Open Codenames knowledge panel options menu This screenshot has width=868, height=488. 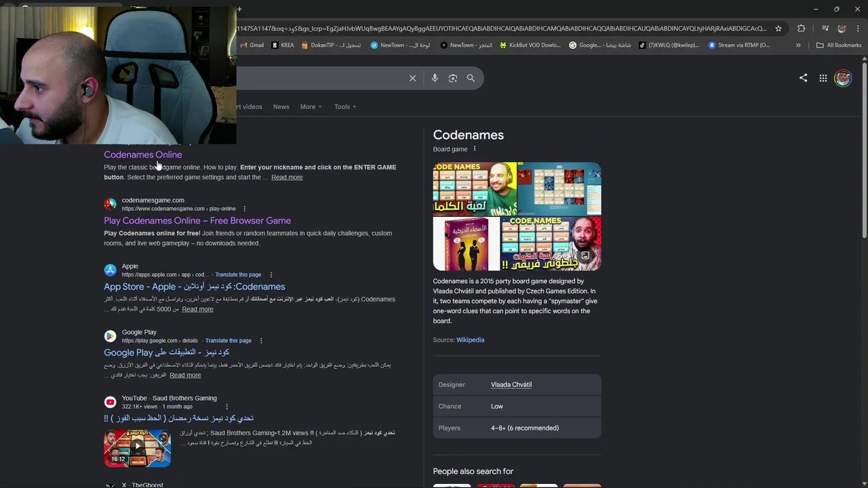tap(475, 149)
